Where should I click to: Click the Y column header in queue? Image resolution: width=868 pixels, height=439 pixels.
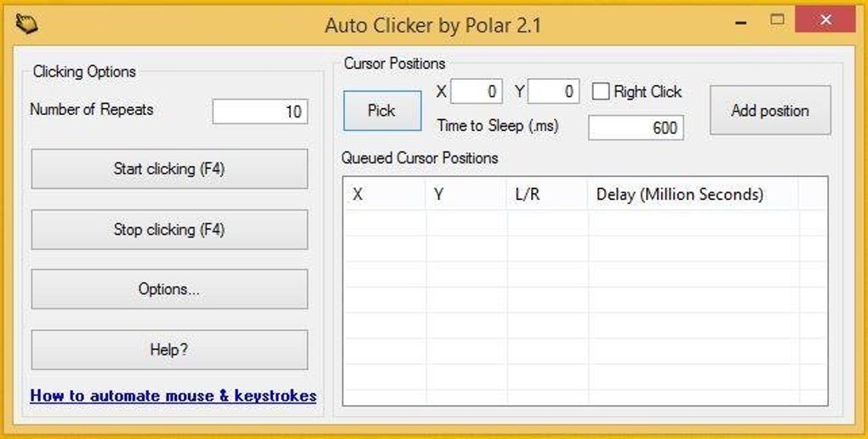(465, 194)
